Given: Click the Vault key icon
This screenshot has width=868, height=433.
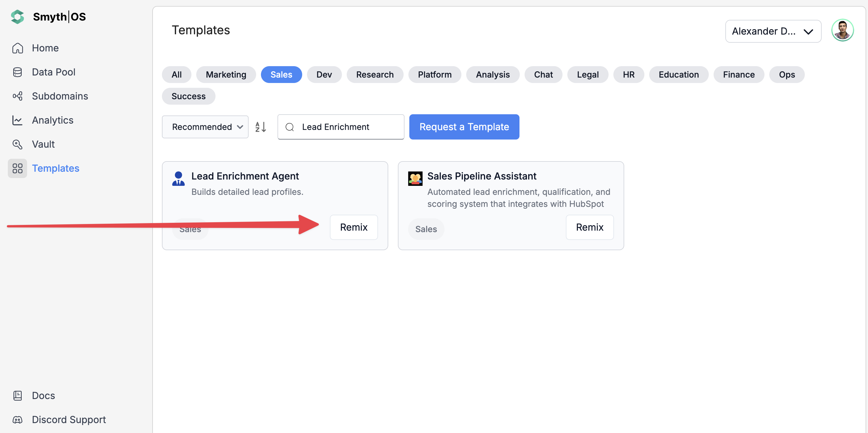Looking at the screenshot, I should coord(17,144).
